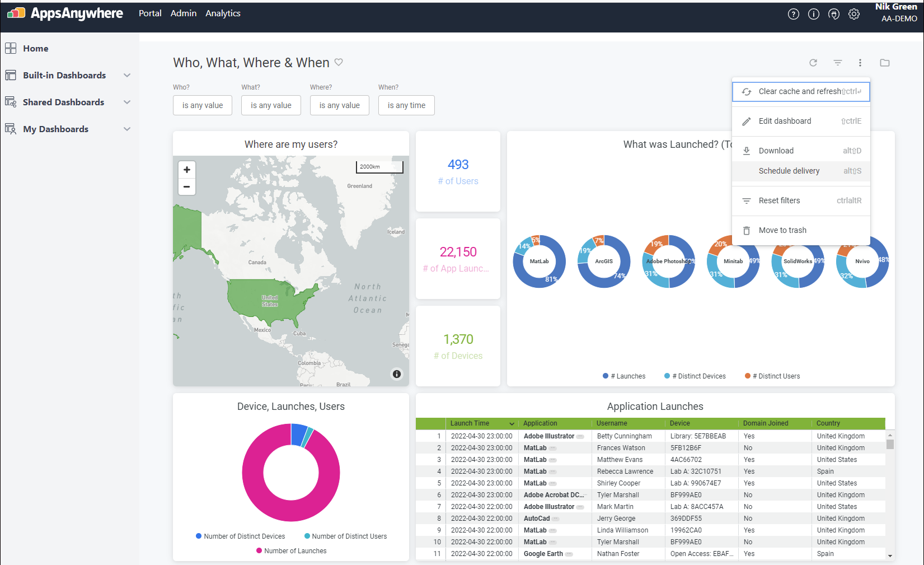
Task: Click the dashboard refresh icon
Action: coord(813,63)
